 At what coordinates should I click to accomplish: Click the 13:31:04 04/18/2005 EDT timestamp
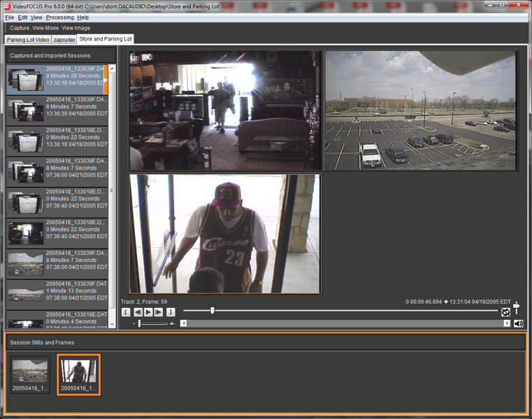(x=480, y=302)
